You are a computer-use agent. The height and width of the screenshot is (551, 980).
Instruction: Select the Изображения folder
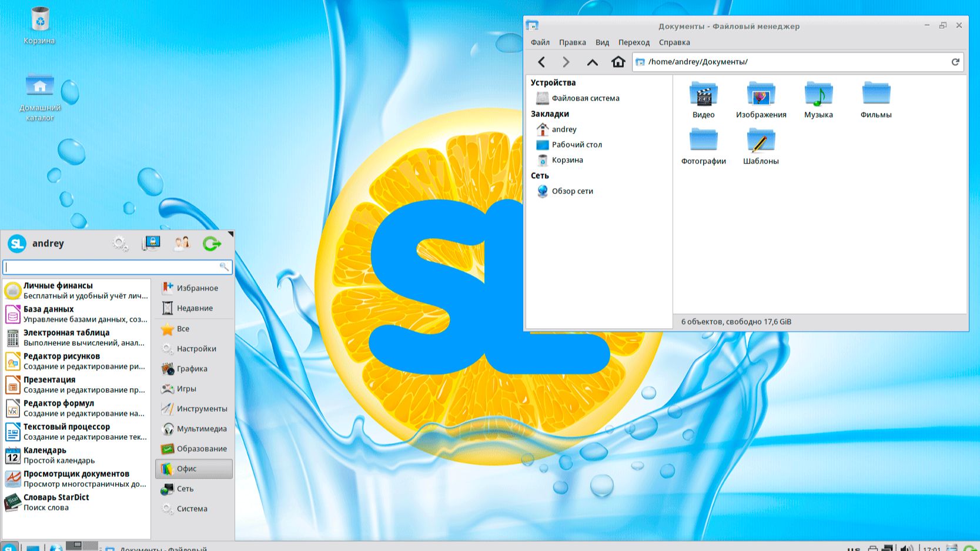[x=761, y=101]
